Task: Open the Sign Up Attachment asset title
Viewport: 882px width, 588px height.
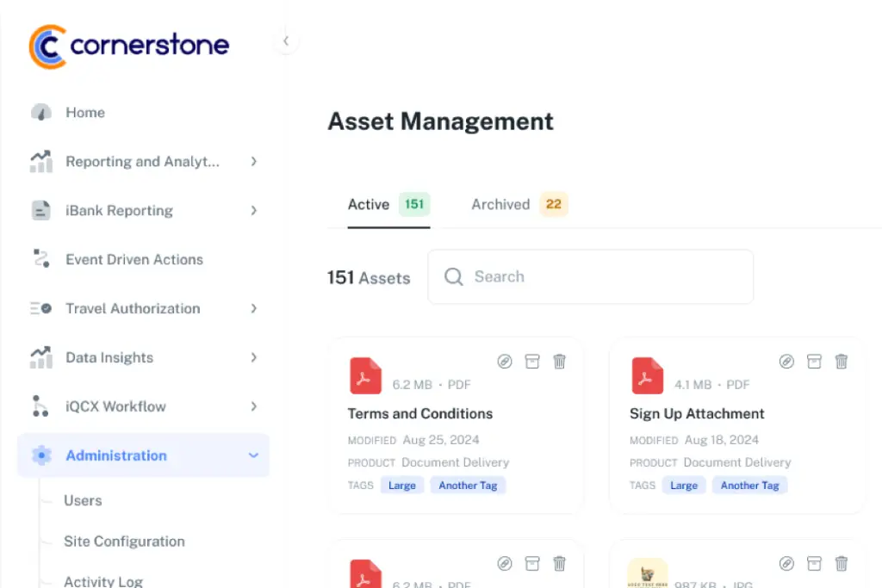Action: pyautogui.click(x=696, y=414)
